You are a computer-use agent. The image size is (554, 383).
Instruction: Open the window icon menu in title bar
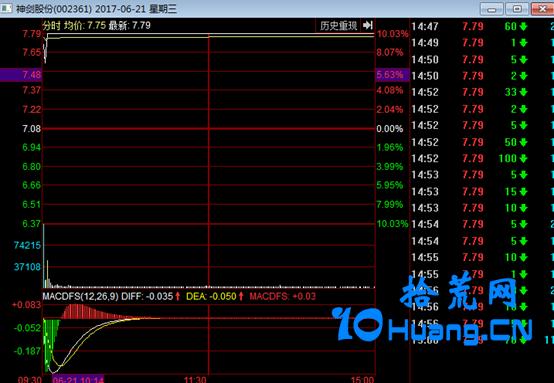6,8
